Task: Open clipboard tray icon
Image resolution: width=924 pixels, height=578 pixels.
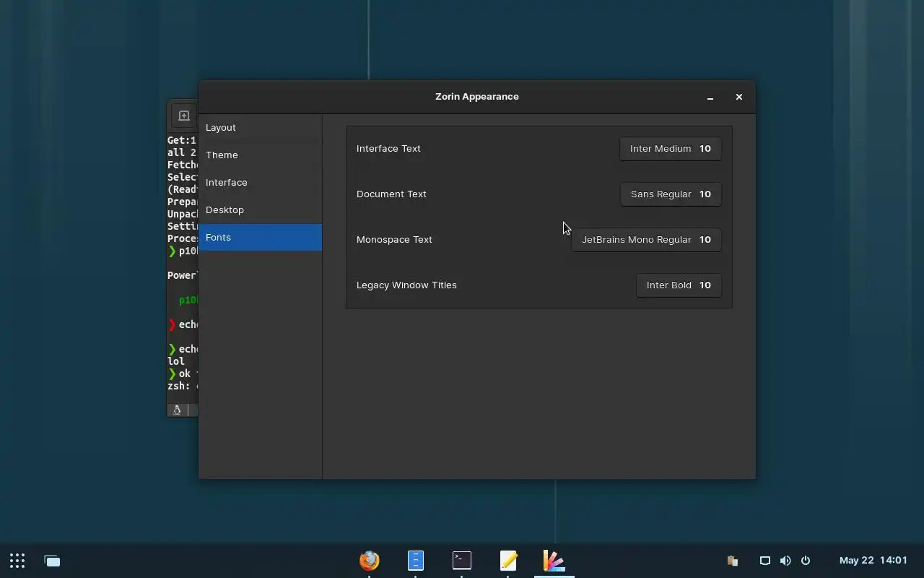Action: click(x=732, y=561)
